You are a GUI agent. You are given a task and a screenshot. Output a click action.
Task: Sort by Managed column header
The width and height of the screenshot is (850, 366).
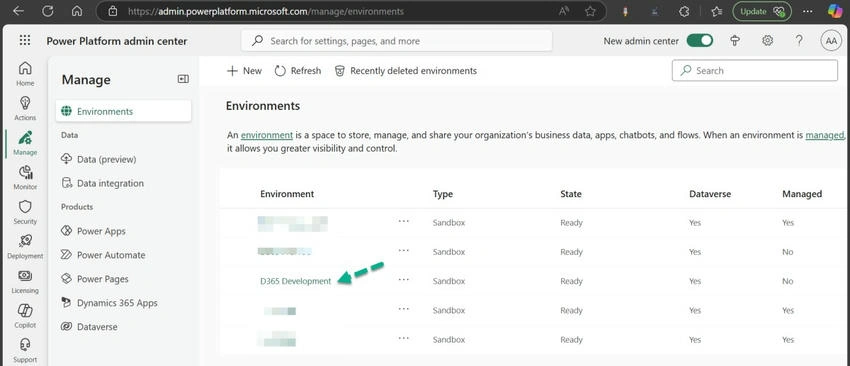[x=802, y=194]
